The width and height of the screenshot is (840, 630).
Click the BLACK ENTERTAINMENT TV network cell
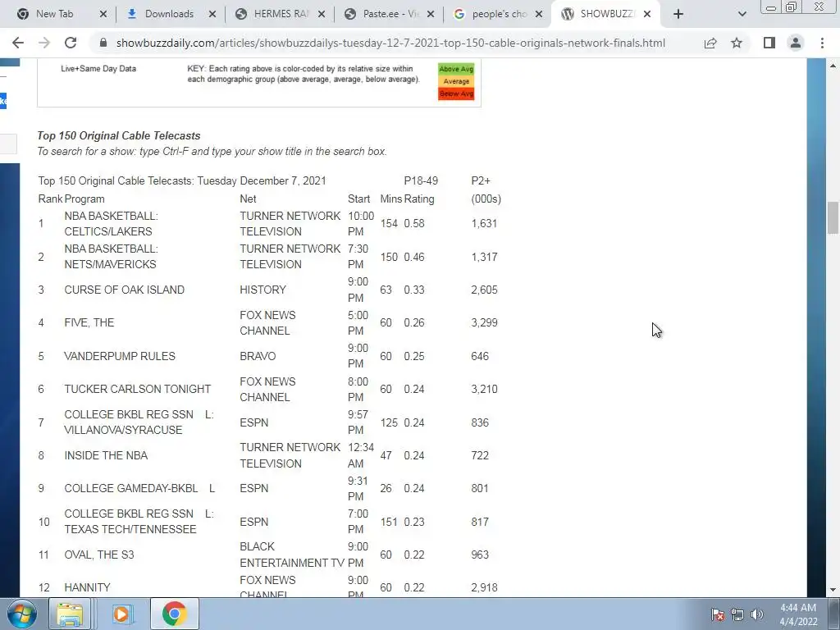tap(292, 555)
